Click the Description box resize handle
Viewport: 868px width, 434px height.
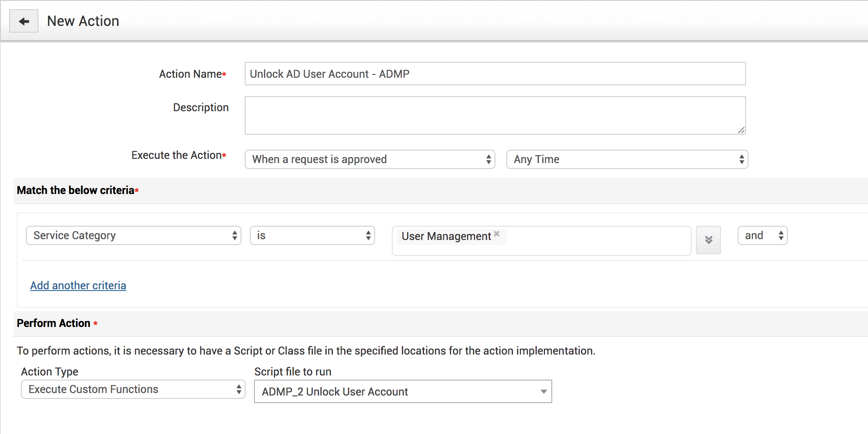[x=741, y=130]
